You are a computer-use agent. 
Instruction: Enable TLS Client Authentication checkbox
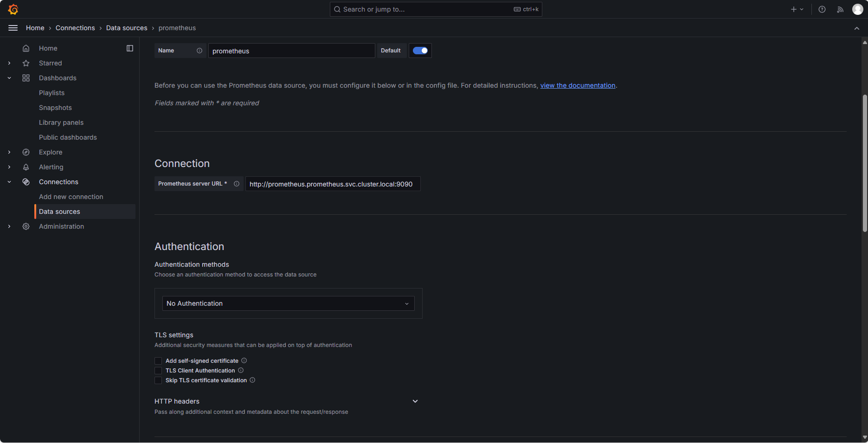158,371
